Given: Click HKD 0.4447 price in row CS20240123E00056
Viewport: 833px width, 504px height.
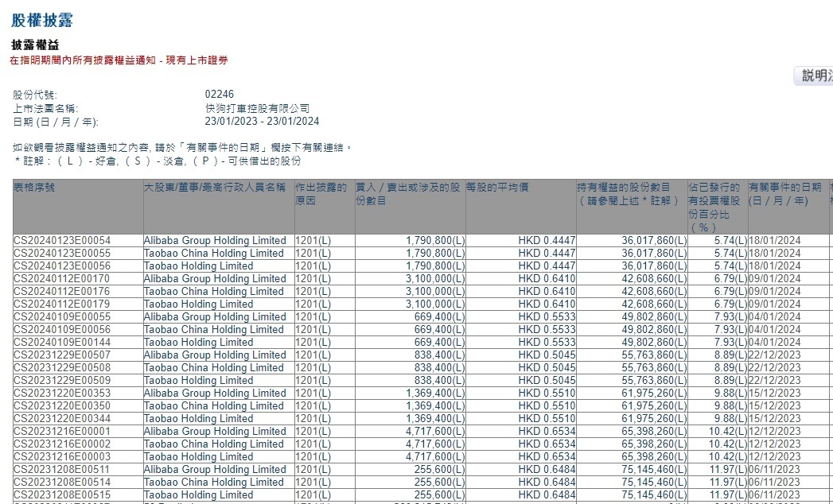Looking at the screenshot, I should [547, 266].
